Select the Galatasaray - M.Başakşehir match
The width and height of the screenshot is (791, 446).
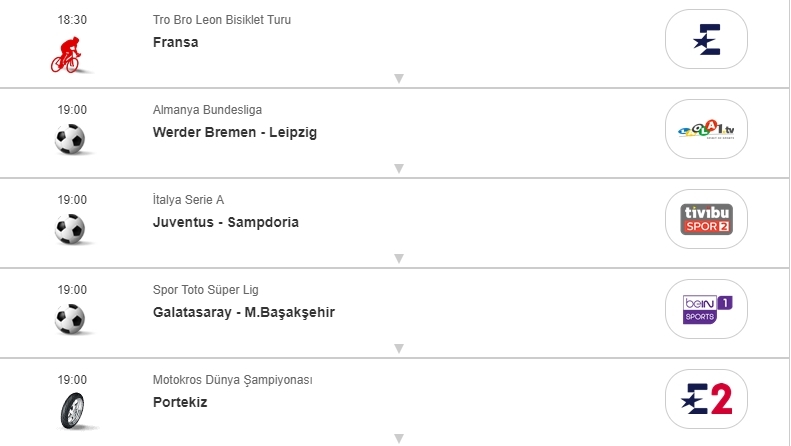click(243, 312)
